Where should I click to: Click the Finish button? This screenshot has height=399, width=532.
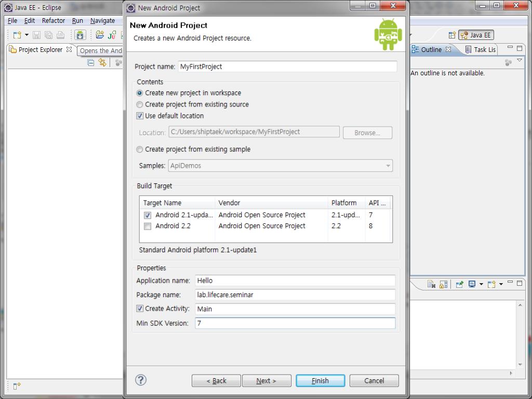point(320,381)
